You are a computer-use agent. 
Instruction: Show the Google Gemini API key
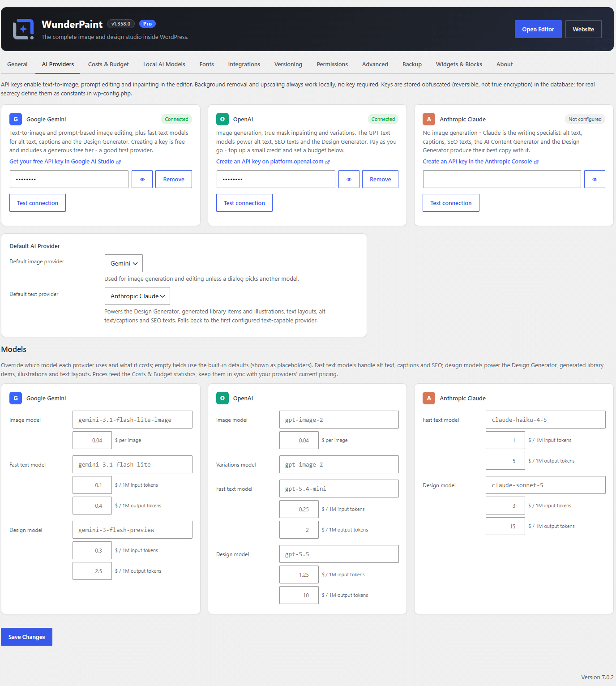click(x=142, y=179)
